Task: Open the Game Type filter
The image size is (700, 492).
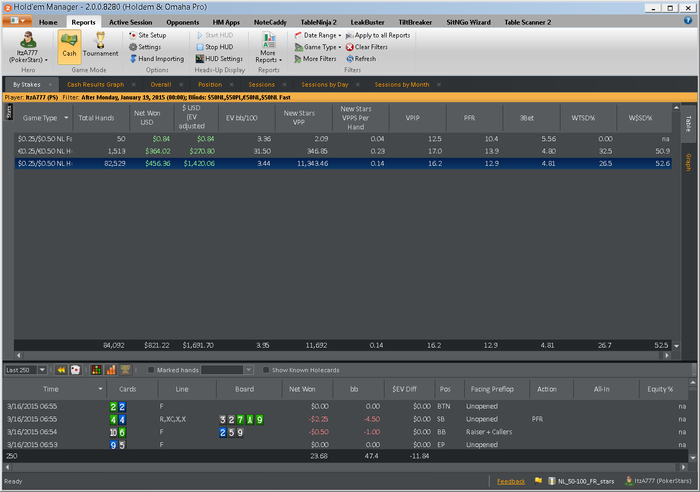Action: pos(317,47)
